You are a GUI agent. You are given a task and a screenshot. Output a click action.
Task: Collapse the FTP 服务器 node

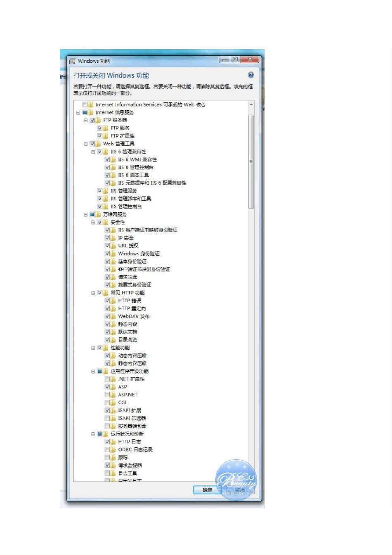pos(85,120)
